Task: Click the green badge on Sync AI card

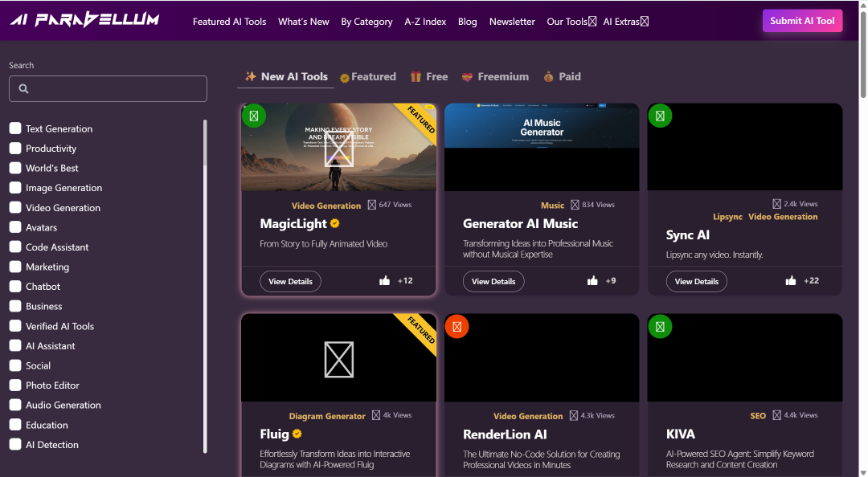Action: coord(660,116)
